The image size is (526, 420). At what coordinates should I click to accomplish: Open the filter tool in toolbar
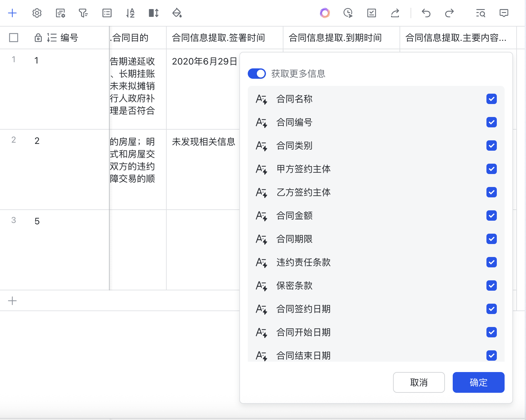point(83,13)
